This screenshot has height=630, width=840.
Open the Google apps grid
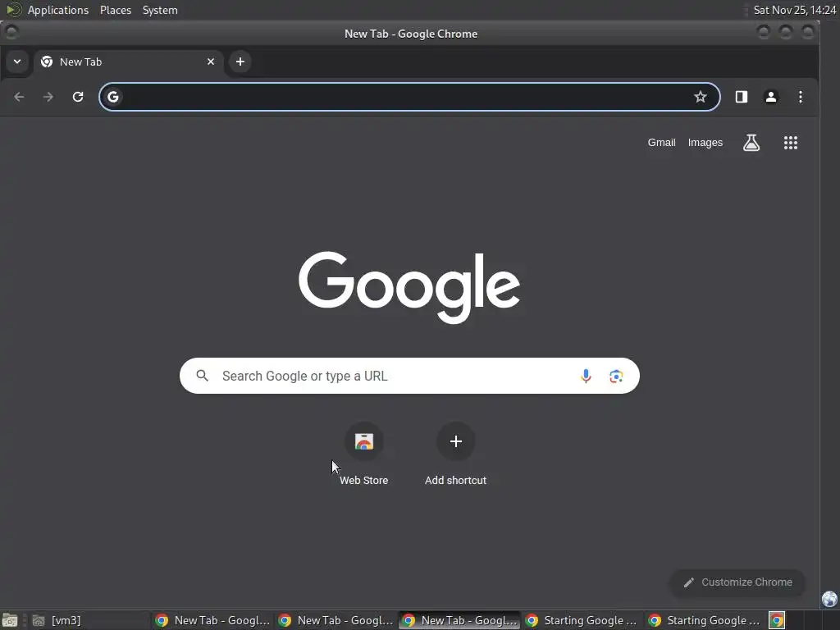[x=791, y=143]
